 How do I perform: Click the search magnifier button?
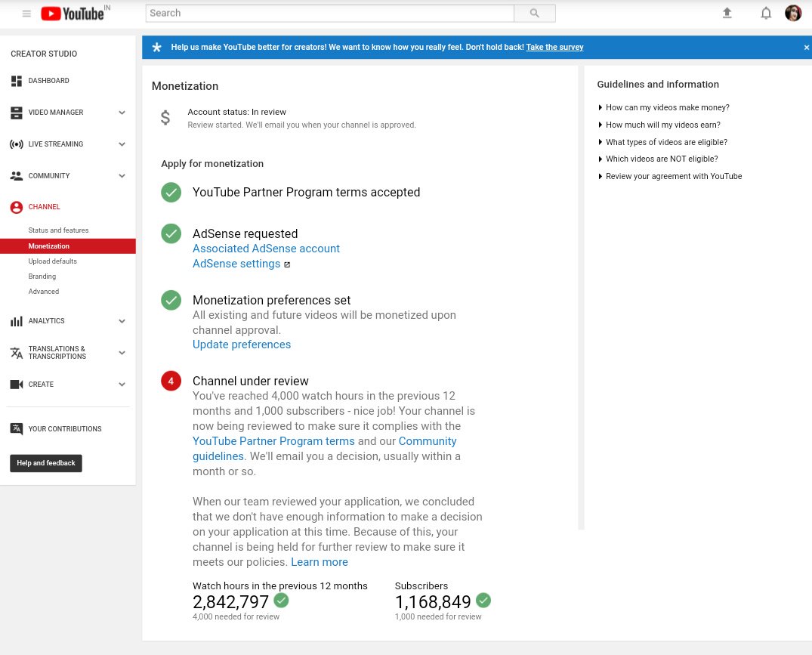pos(535,14)
